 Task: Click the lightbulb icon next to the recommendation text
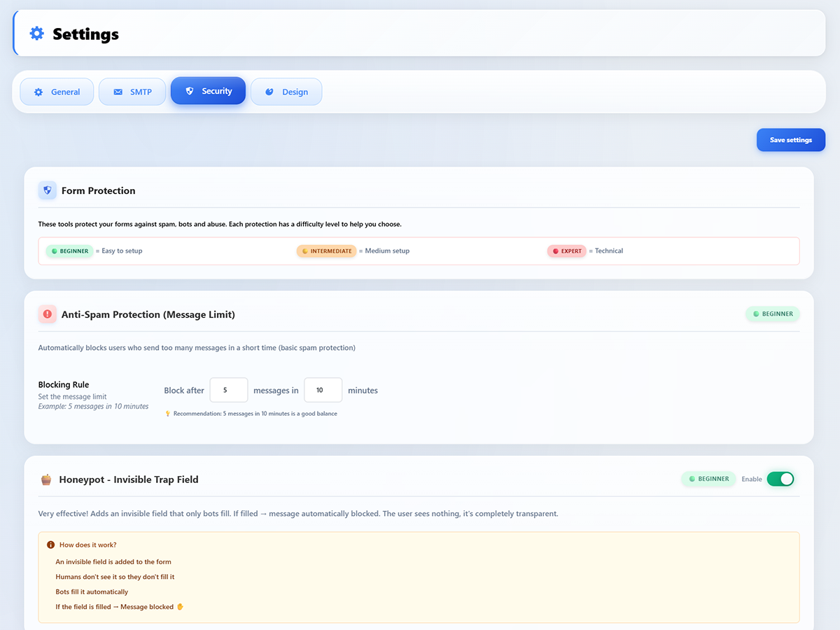pyautogui.click(x=168, y=413)
